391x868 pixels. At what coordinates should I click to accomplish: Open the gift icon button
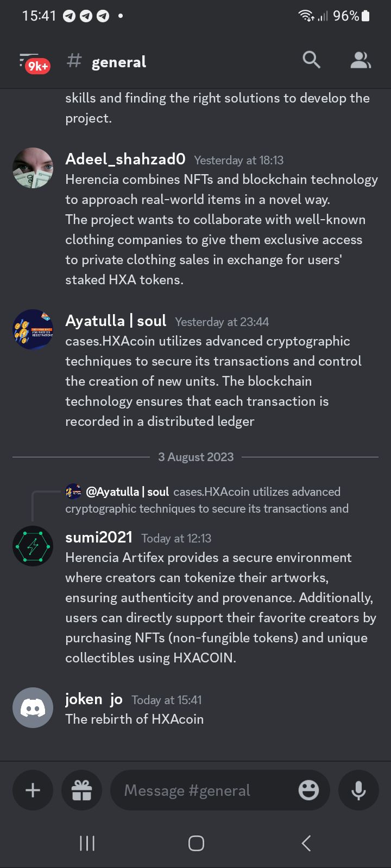(x=82, y=790)
